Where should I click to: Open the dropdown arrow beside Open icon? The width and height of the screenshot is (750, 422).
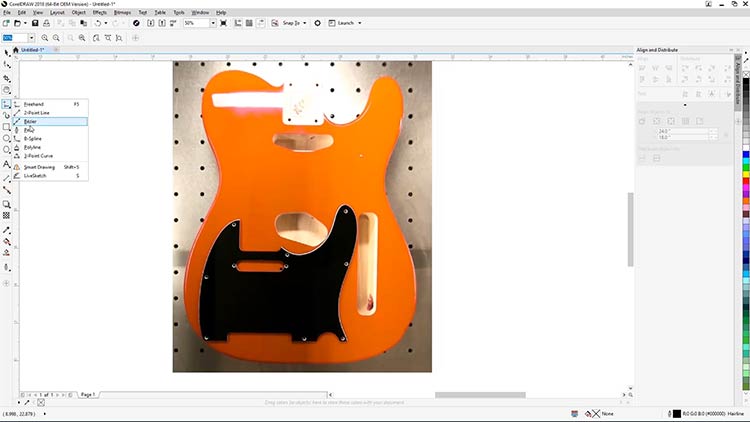click(x=25, y=23)
